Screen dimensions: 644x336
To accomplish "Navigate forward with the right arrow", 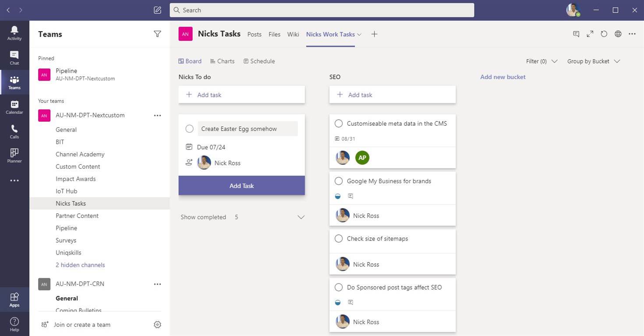I will pos(21,10).
